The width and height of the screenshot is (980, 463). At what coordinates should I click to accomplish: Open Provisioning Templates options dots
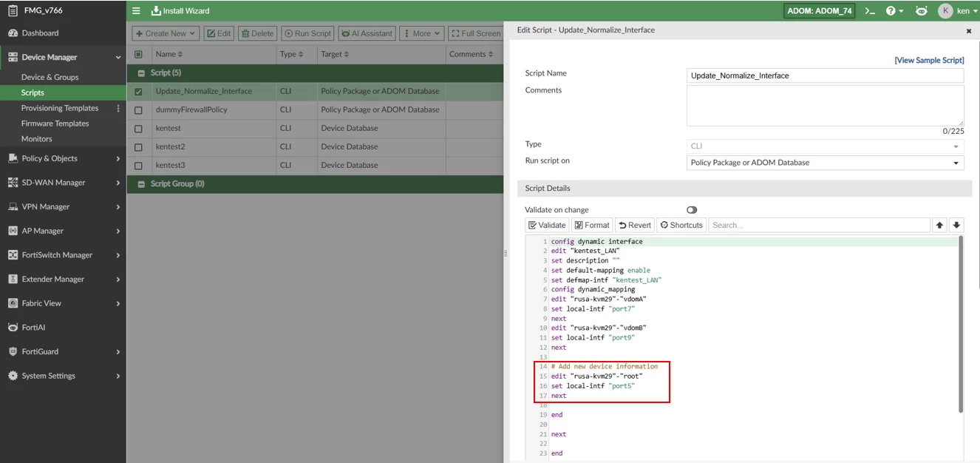coord(118,109)
